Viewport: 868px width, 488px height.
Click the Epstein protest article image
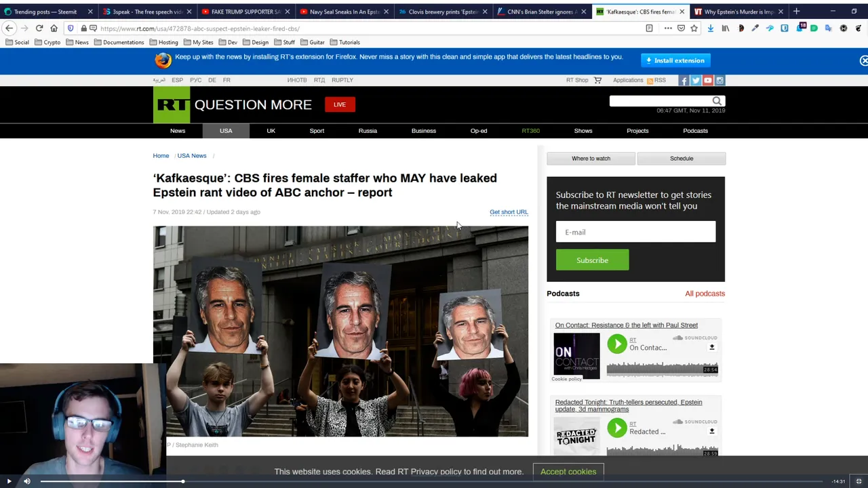340,331
